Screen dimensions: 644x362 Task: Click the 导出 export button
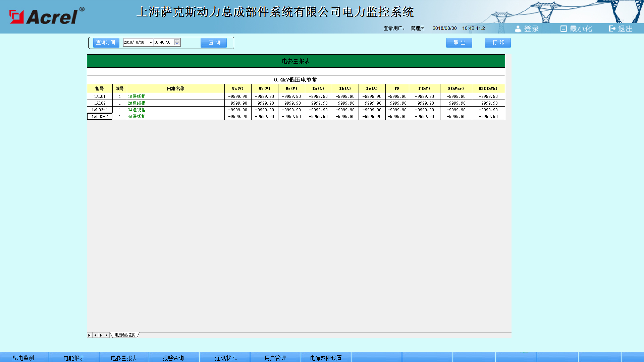[459, 43]
